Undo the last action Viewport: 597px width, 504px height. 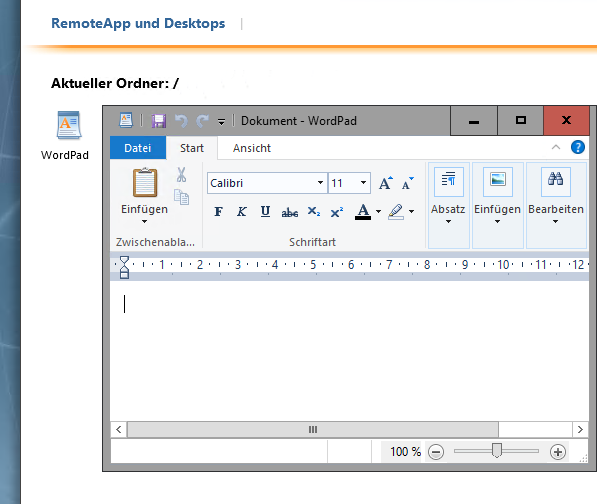181,121
